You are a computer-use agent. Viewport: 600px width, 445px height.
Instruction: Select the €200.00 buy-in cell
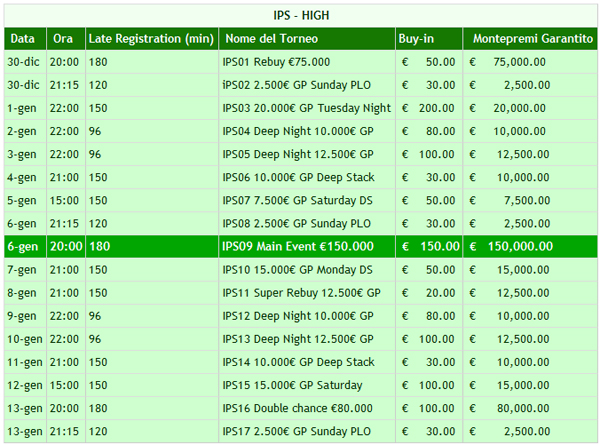click(x=429, y=108)
